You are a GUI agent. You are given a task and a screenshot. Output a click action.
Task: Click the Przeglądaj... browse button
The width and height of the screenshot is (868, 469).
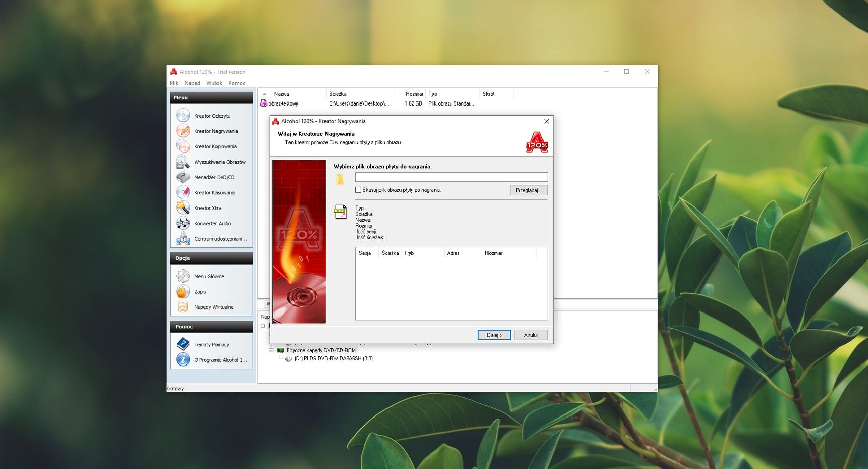[529, 190]
